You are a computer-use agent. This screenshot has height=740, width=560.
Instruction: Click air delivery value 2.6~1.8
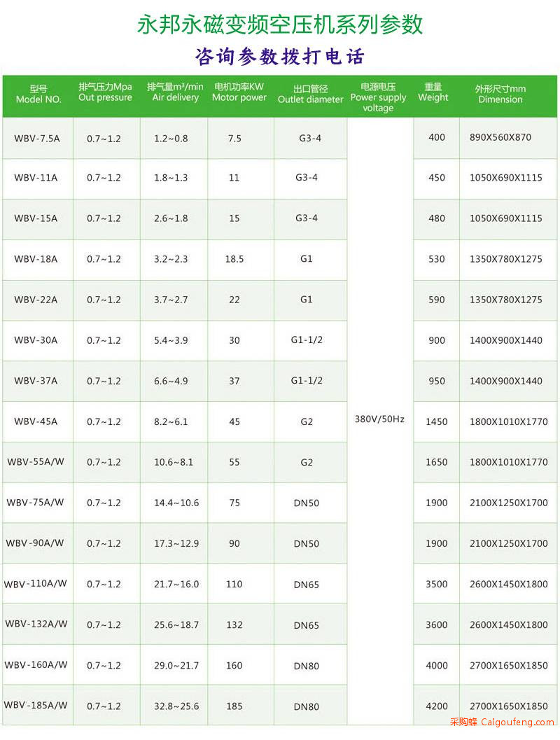(x=171, y=218)
